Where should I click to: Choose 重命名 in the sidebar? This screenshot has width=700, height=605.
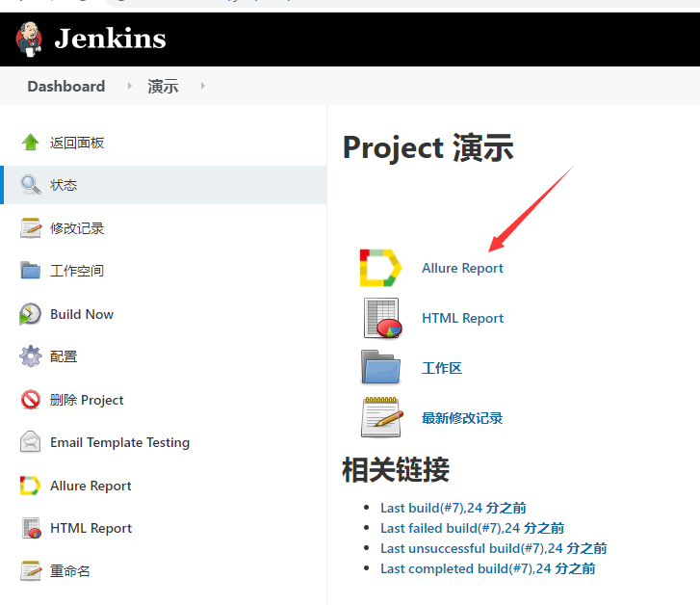(x=70, y=571)
